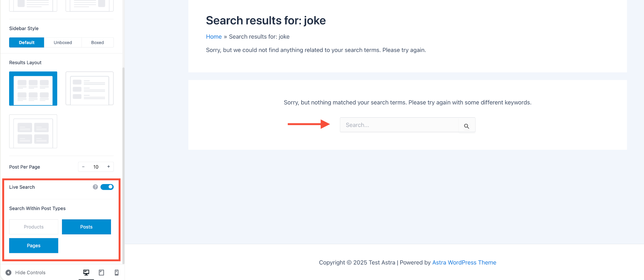Switch preview to desktop view
Viewport: 644px width, 280px height.
(x=86, y=272)
